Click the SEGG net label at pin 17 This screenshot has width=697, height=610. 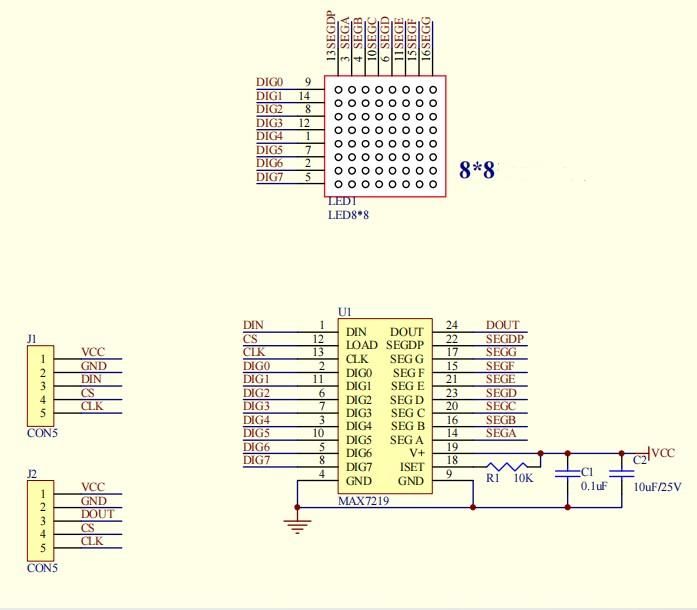tap(501, 352)
